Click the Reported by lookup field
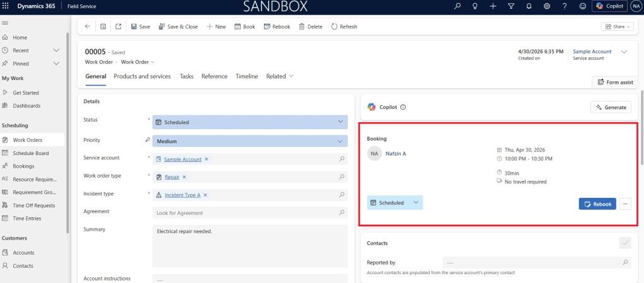Image resolution: width=644 pixels, height=283 pixels. pyautogui.click(x=536, y=262)
